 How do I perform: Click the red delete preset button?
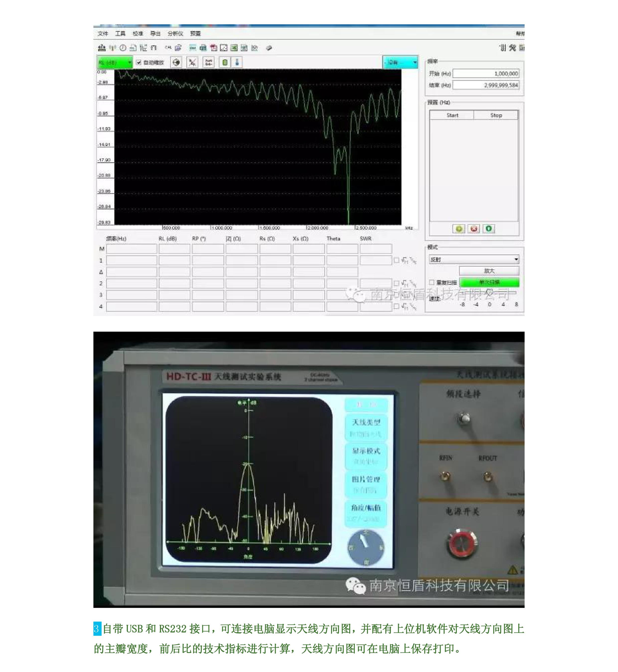coord(474,229)
